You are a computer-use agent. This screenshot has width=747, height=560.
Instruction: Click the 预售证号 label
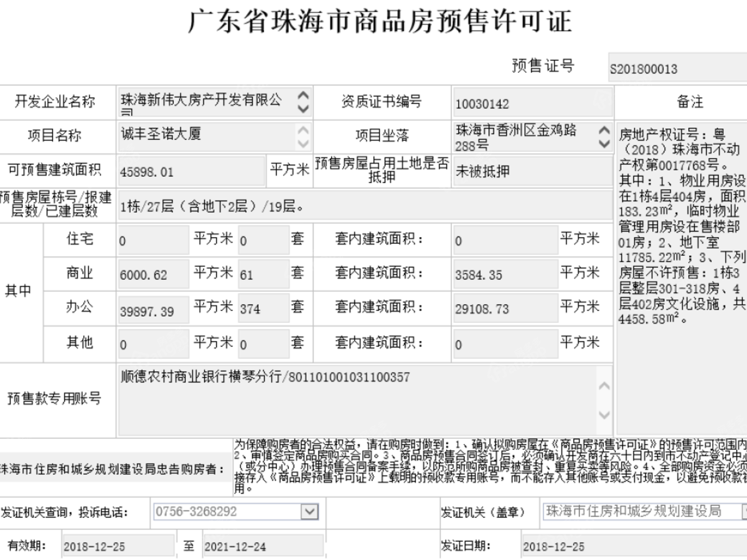click(543, 65)
